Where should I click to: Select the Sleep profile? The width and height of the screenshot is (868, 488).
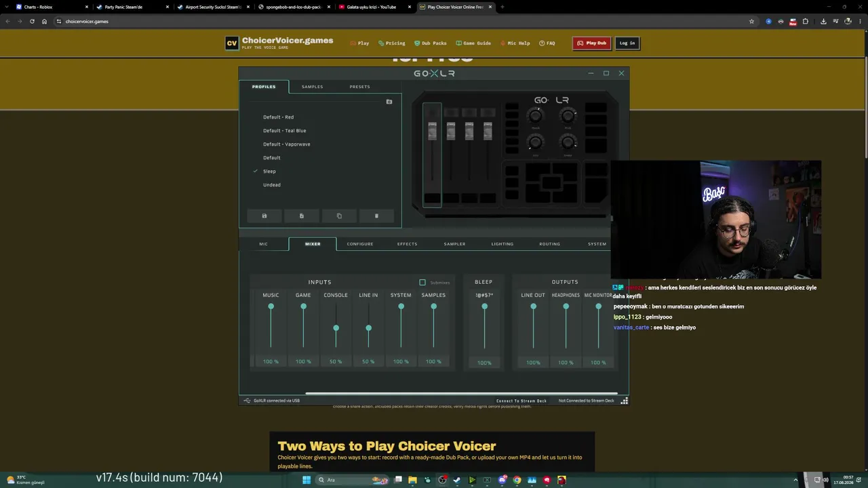coord(269,171)
